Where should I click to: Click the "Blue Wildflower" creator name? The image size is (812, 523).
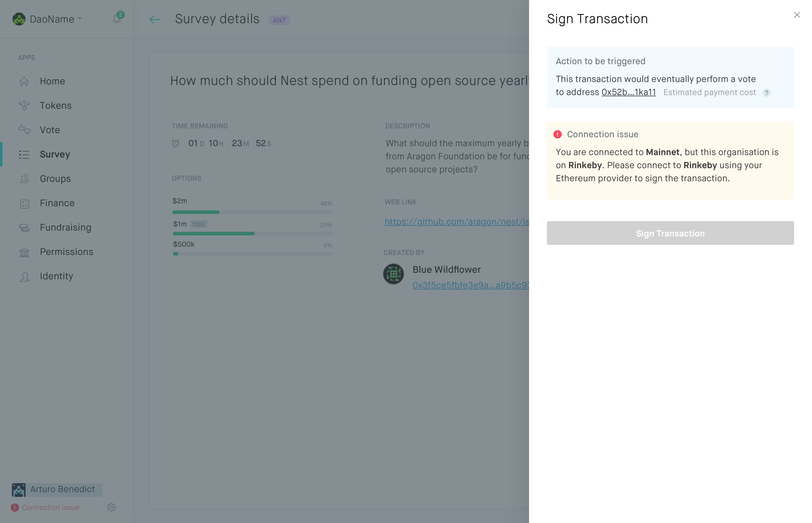point(446,270)
